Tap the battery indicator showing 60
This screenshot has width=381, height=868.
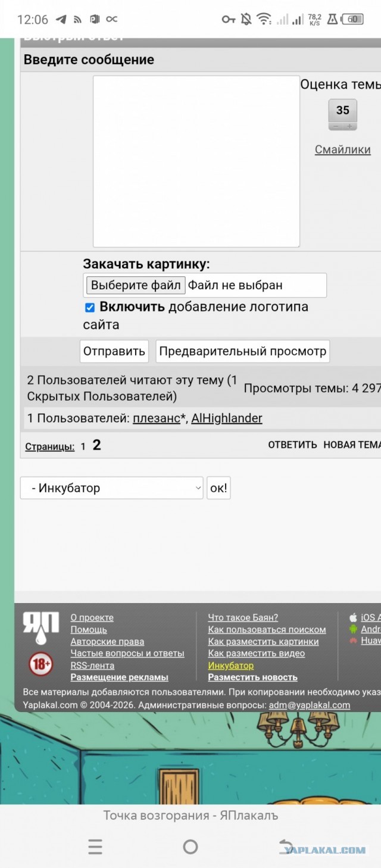[x=354, y=19]
